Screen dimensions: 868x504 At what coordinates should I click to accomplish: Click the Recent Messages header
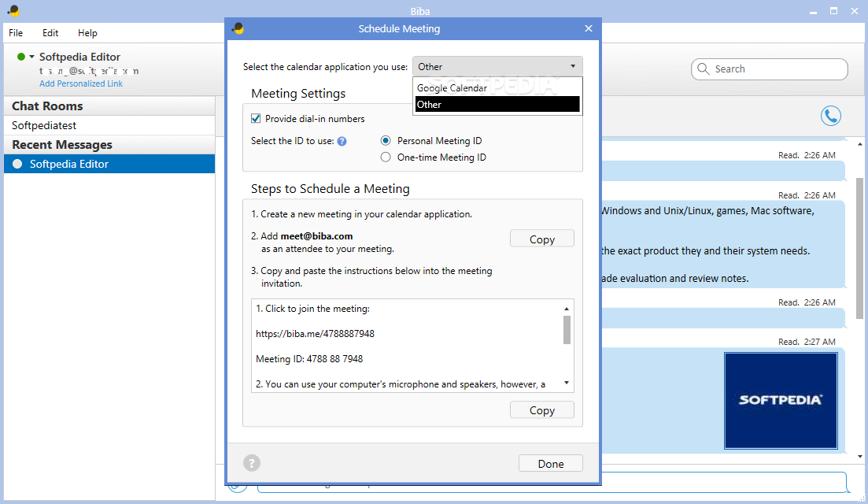coord(109,145)
